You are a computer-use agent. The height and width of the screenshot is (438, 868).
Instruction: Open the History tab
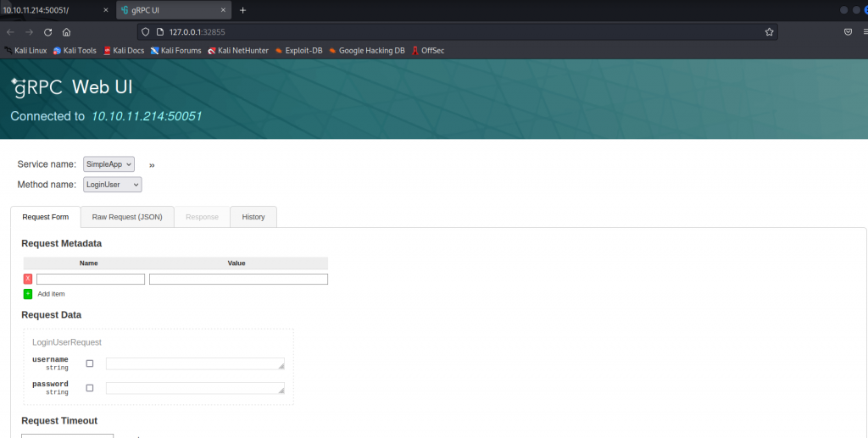coord(253,217)
